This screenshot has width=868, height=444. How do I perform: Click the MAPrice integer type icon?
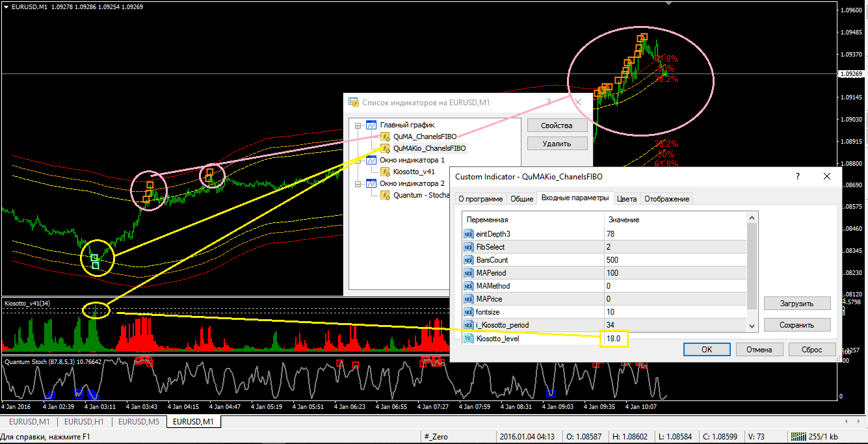point(468,299)
